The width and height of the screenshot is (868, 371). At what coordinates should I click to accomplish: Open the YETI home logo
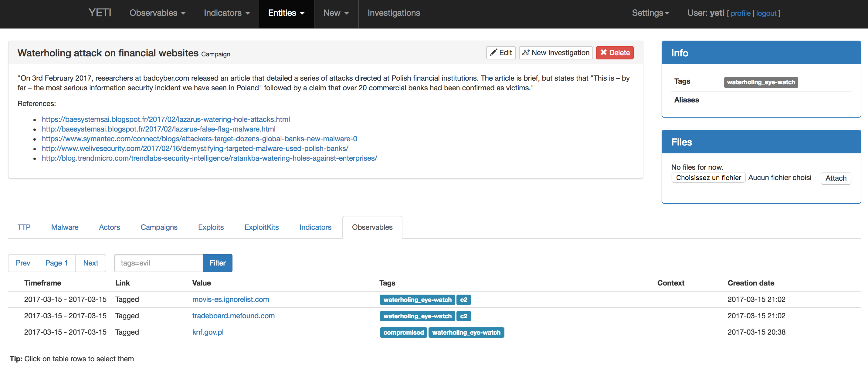(x=100, y=13)
